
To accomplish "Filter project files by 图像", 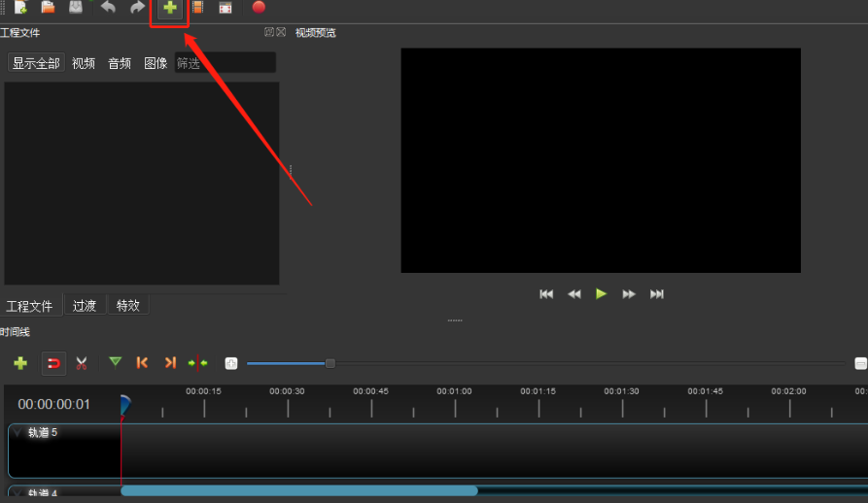I will coord(156,63).
